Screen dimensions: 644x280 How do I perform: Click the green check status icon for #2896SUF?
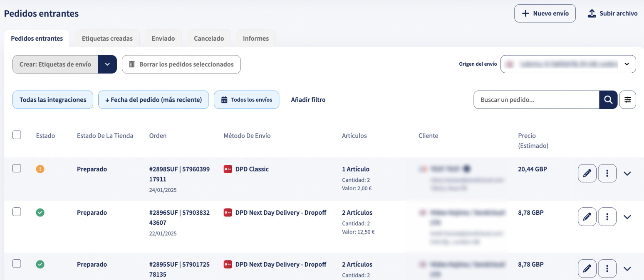40,213
